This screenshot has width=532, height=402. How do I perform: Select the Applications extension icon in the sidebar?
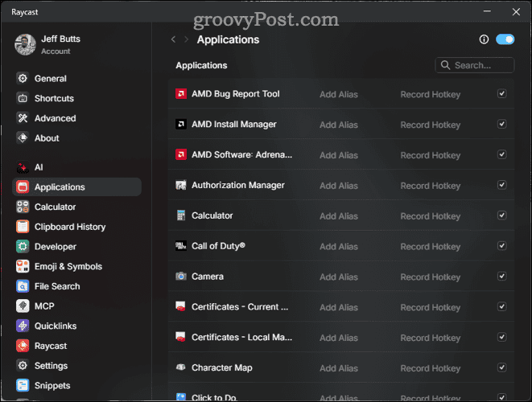tap(23, 187)
